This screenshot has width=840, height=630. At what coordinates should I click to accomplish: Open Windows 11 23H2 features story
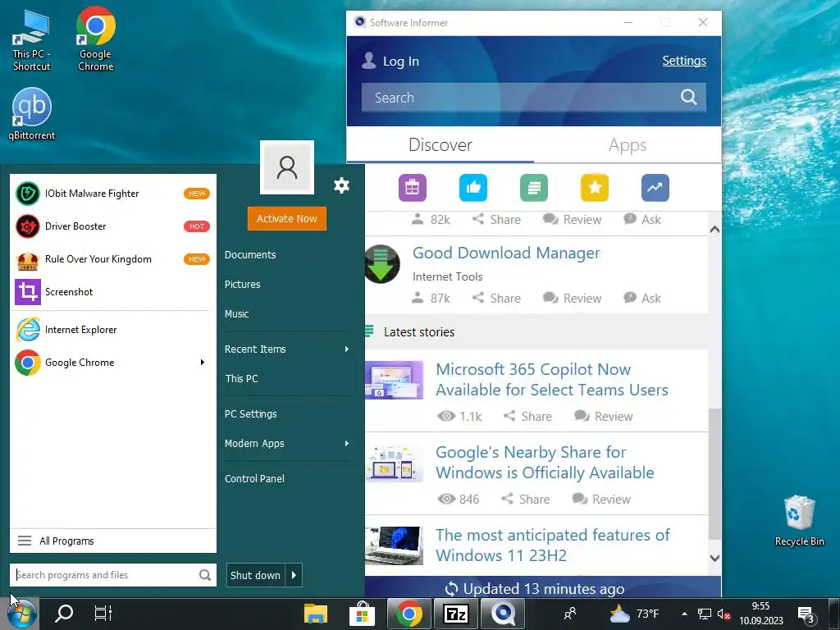(x=553, y=546)
